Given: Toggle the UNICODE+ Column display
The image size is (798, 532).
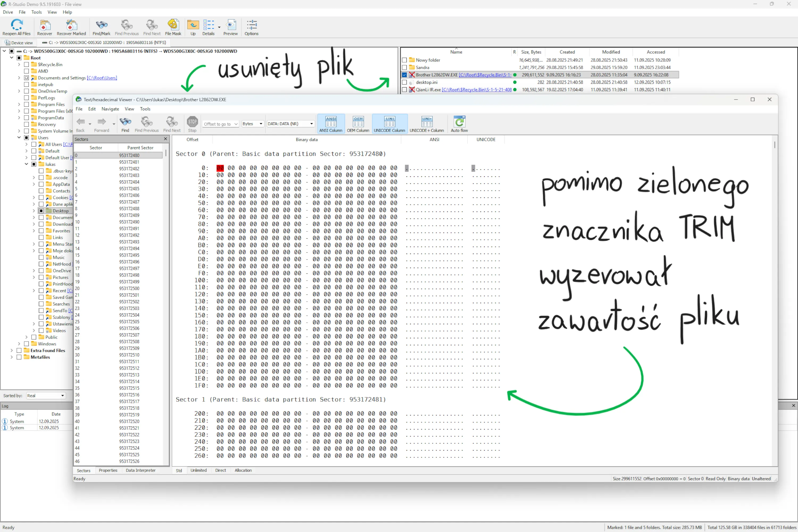Looking at the screenshot, I should click(x=427, y=124).
